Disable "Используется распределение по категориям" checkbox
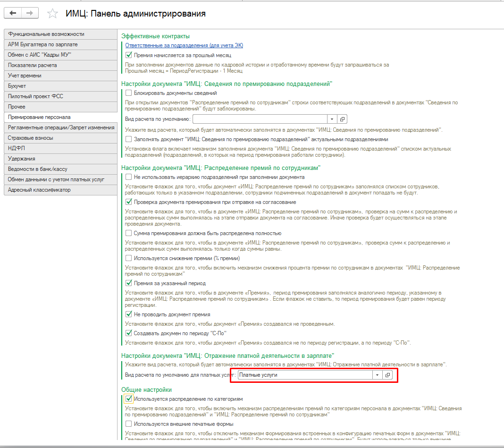504x448 pixels. pyautogui.click(x=129, y=399)
